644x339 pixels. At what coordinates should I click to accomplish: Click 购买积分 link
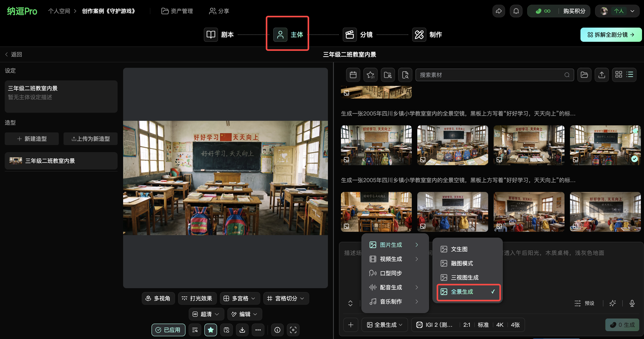coord(574,11)
